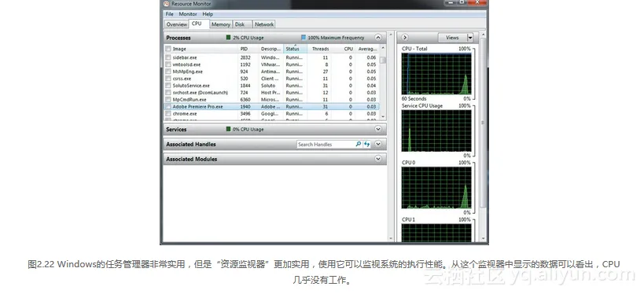Click the process list scroll-down arrow

[383, 117]
